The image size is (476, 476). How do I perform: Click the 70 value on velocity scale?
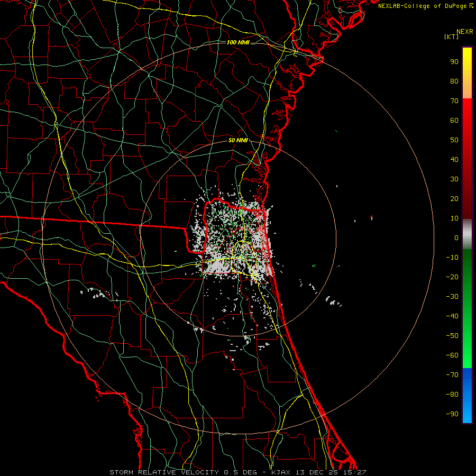coord(454,101)
